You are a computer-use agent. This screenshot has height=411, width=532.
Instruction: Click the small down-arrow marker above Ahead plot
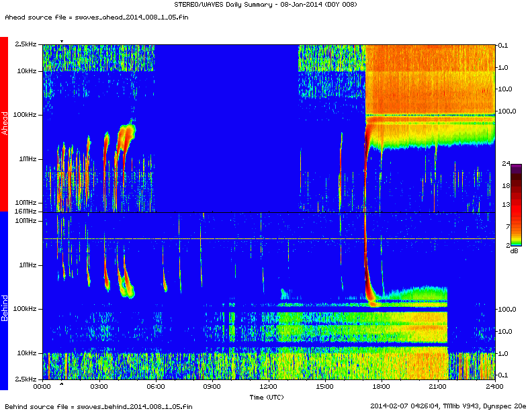click(x=62, y=42)
